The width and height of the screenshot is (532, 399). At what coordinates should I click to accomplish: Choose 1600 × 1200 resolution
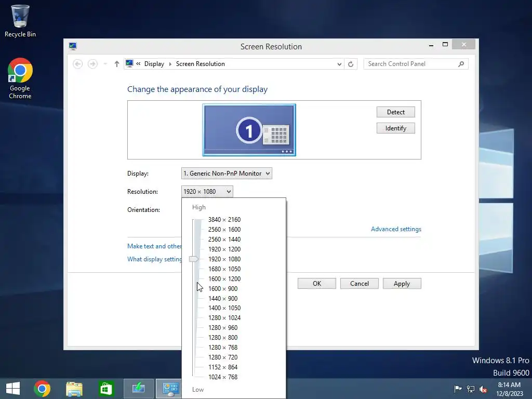point(224,279)
